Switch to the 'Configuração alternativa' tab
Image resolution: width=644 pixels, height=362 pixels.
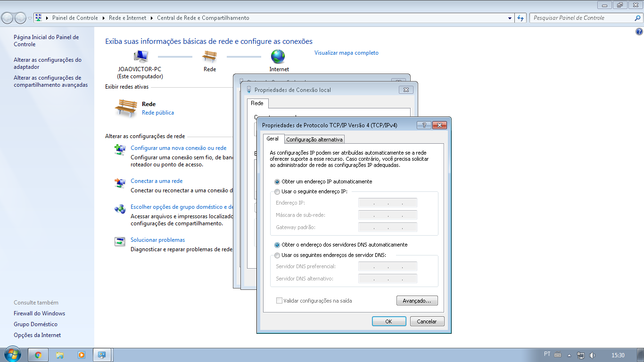pyautogui.click(x=314, y=140)
